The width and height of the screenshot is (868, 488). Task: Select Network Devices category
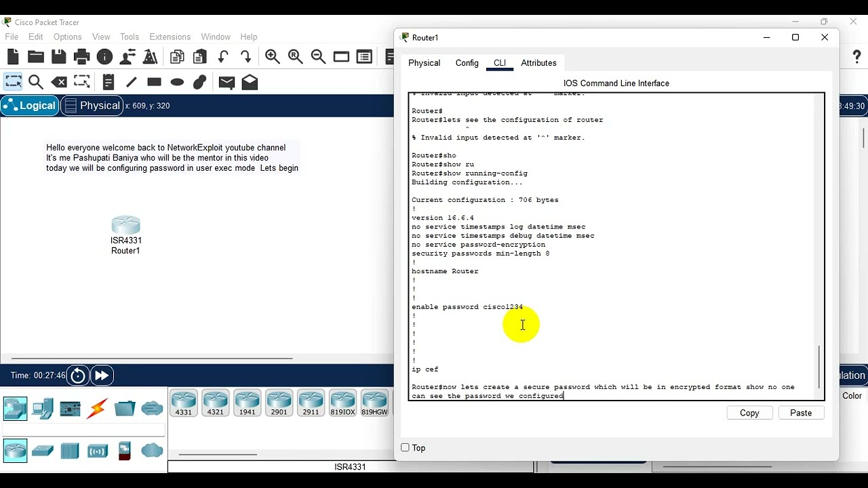15,409
